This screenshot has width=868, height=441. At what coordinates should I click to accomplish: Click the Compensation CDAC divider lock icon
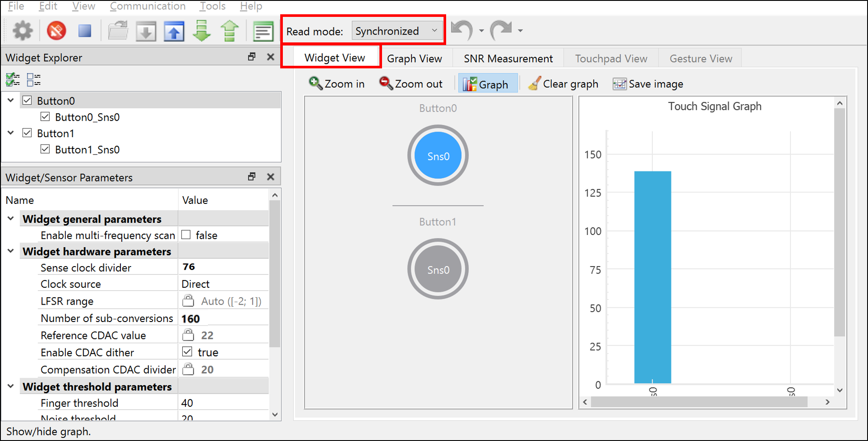point(188,369)
